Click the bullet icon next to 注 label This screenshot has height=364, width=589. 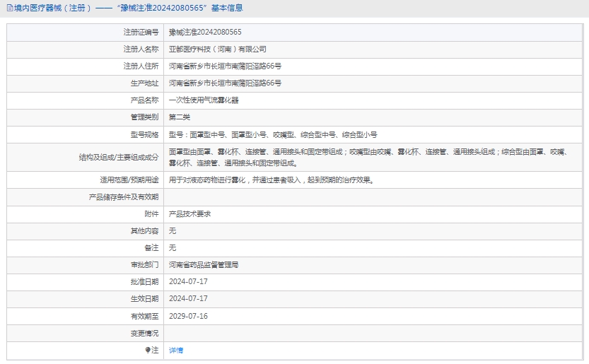point(148,350)
